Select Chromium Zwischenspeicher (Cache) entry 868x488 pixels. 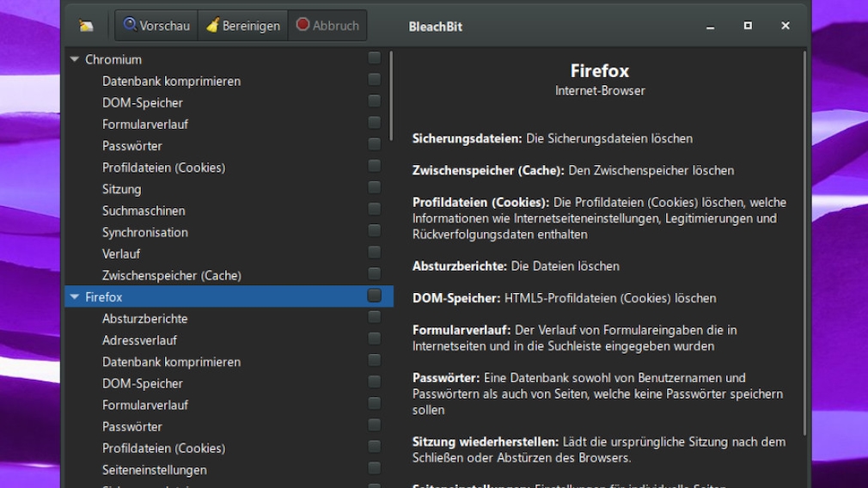coord(171,276)
